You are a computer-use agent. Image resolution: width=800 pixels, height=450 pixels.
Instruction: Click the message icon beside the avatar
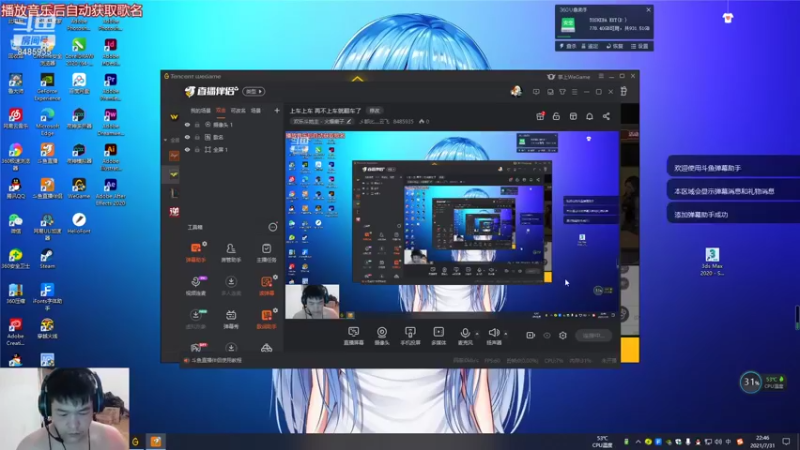point(536,92)
